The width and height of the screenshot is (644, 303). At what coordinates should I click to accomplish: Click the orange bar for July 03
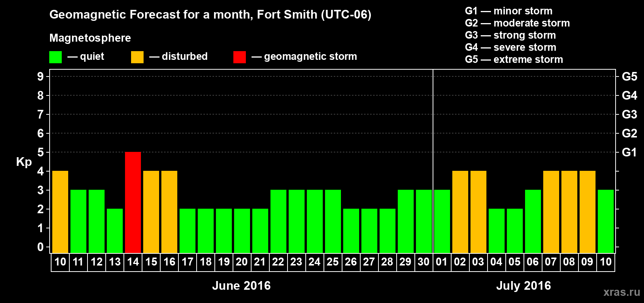click(478, 212)
